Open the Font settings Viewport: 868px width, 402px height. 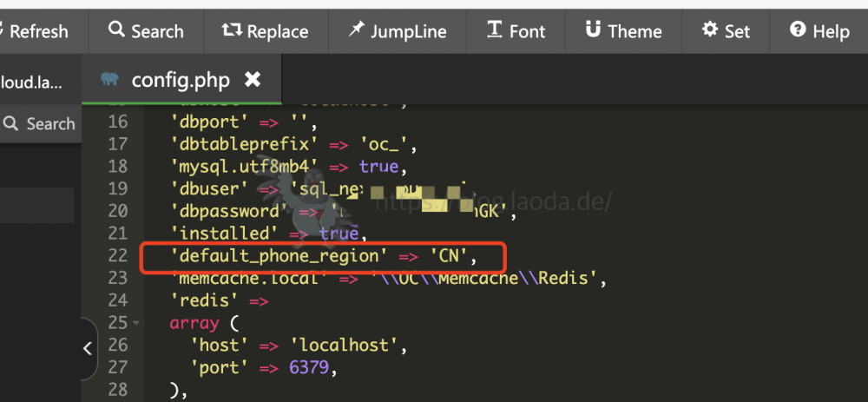[x=516, y=31]
